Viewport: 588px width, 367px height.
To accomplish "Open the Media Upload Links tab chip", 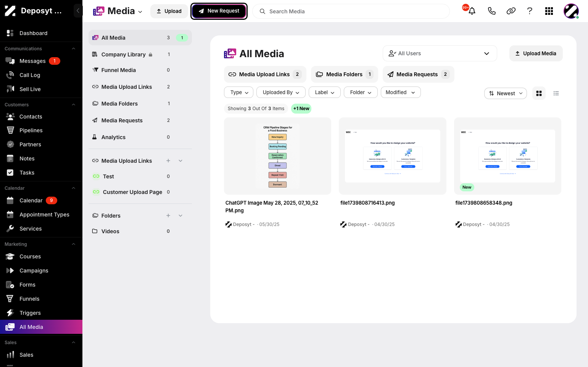I will pyautogui.click(x=265, y=74).
